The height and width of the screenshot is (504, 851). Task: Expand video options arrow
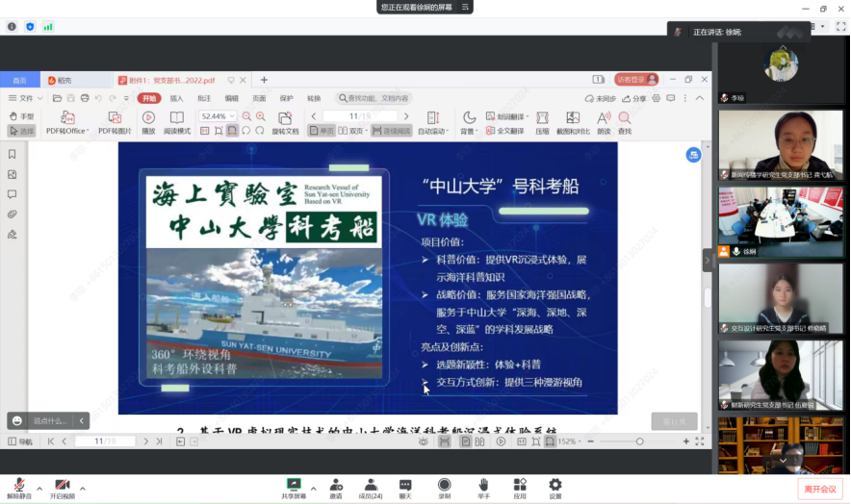[83, 489]
